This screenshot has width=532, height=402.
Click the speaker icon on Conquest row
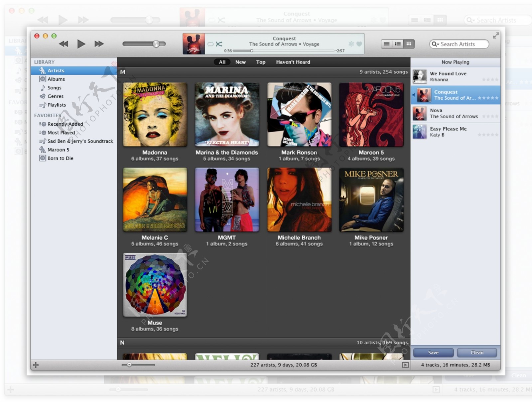[414, 95]
